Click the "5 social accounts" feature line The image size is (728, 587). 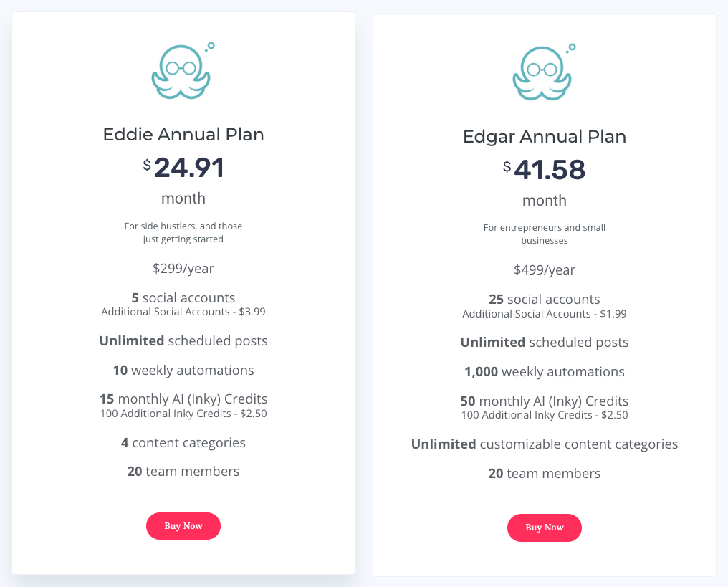(183, 297)
